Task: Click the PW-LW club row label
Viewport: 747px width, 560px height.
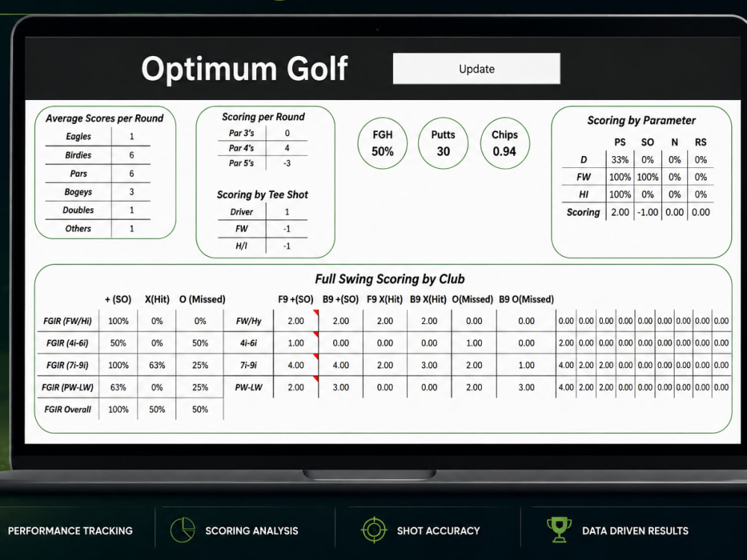Action: (249, 388)
